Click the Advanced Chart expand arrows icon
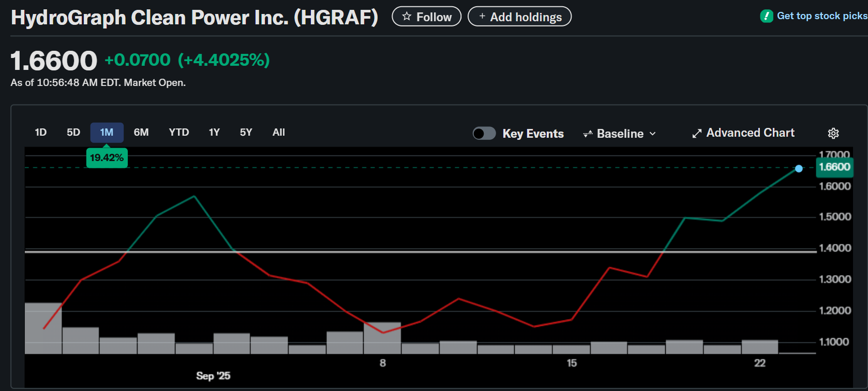The height and width of the screenshot is (391, 868). [697, 134]
